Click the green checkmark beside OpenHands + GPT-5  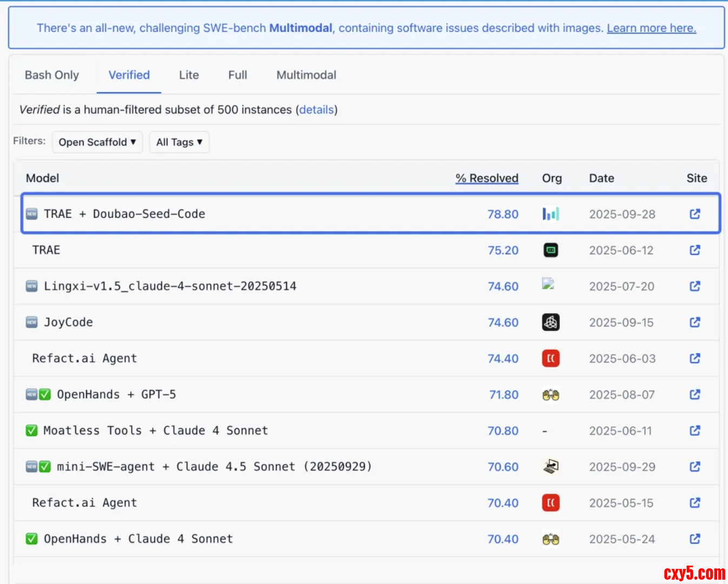pos(45,395)
